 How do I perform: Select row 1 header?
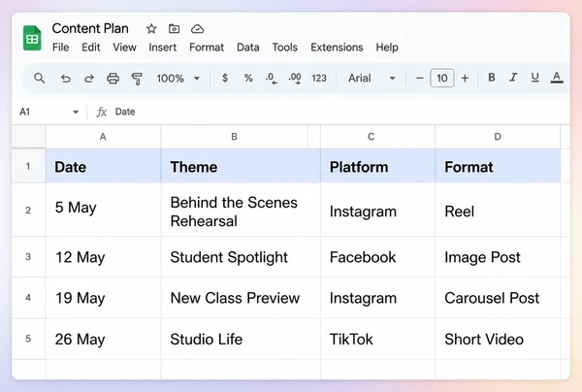point(28,166)
